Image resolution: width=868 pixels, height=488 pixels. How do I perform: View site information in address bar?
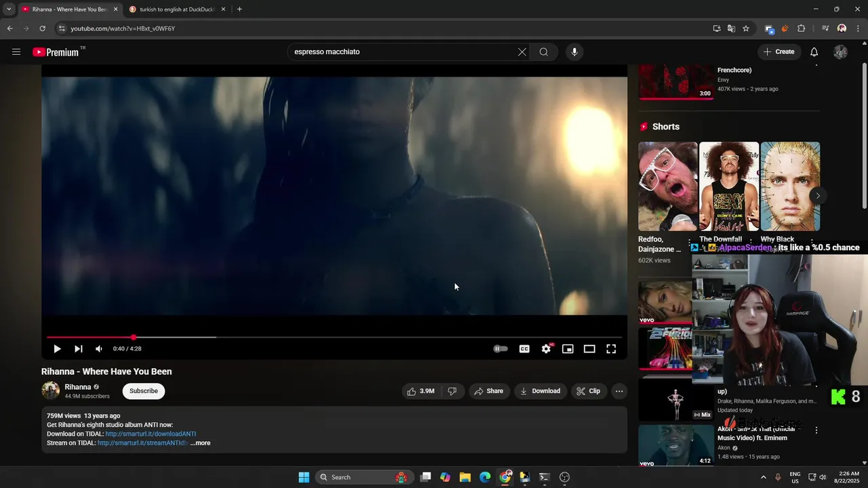tap(62, 28)
